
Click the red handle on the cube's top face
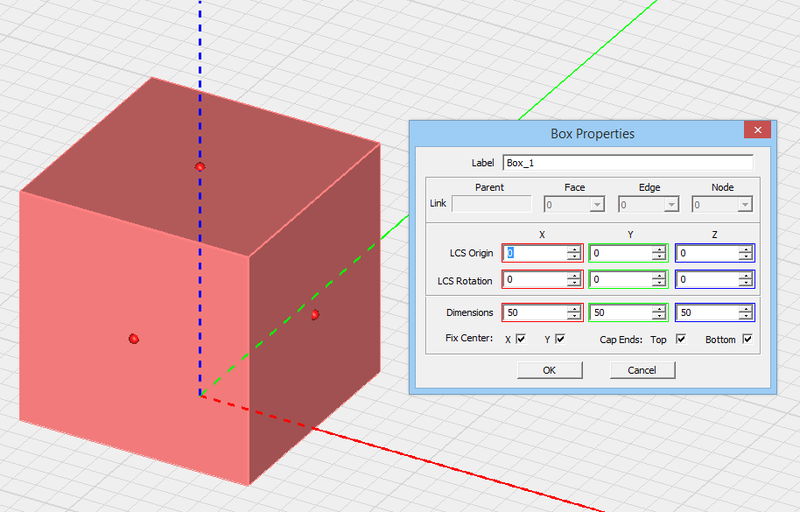tap(200, 166)
